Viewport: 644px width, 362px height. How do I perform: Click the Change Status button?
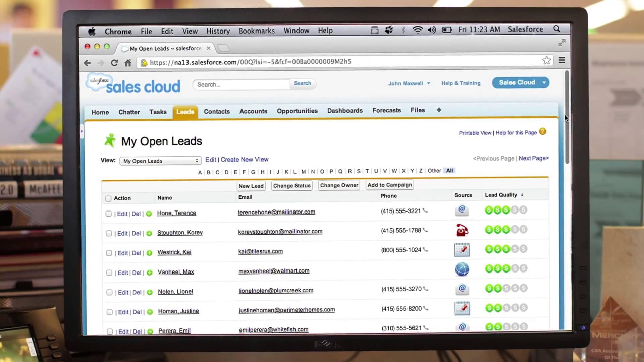pos(292,186)
